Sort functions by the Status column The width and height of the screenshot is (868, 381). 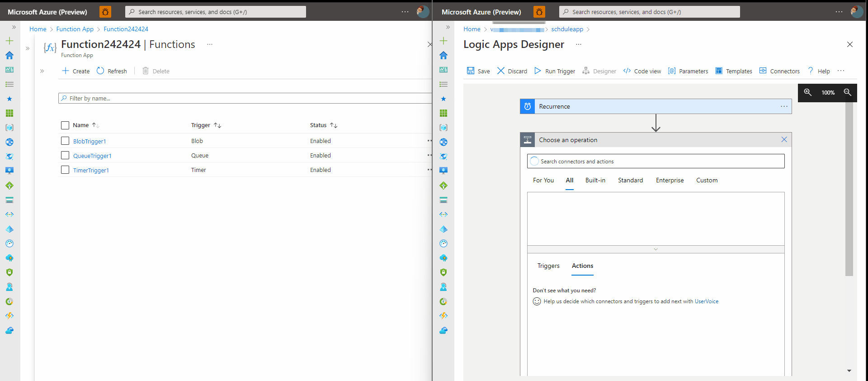324,125
